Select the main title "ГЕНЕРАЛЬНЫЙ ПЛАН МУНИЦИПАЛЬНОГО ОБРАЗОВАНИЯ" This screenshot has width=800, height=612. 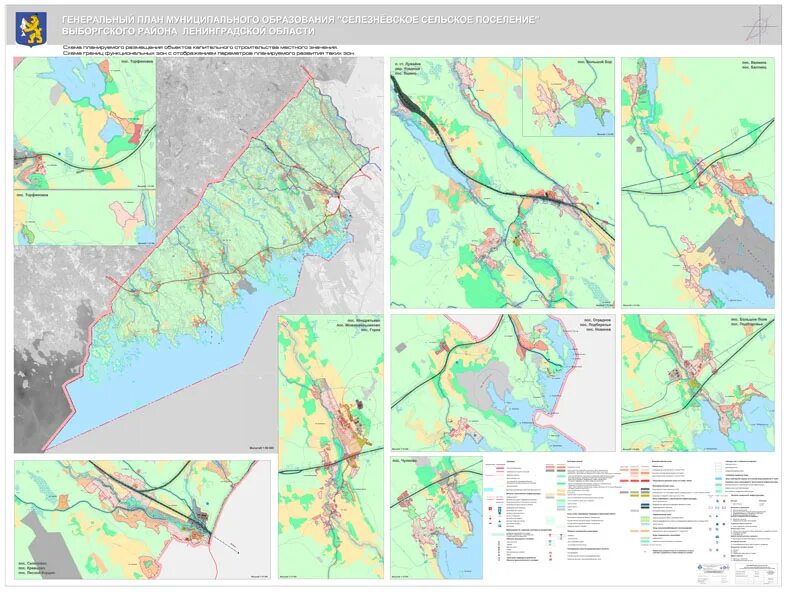(x=197, y=19)
